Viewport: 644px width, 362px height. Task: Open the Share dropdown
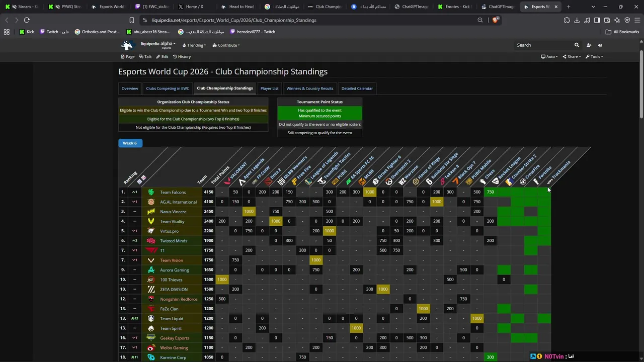tap(572, 57)
